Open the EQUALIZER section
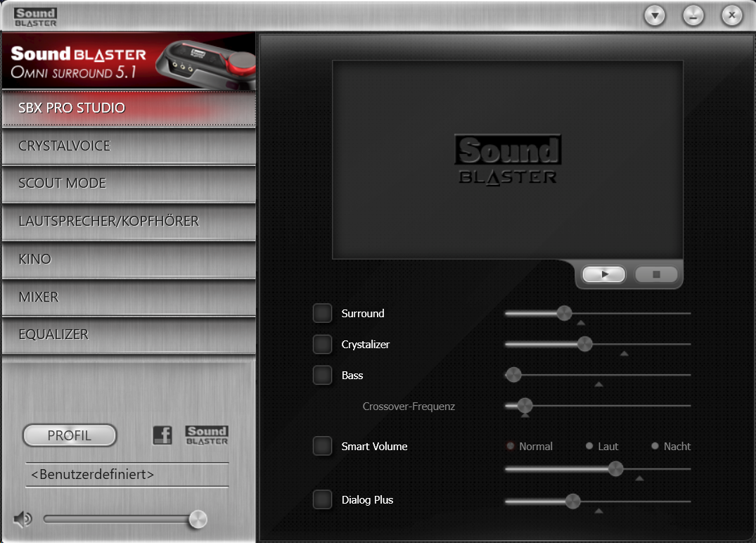Image resolution: width=756 pixels, height=543 pixels. coord(129,335)
